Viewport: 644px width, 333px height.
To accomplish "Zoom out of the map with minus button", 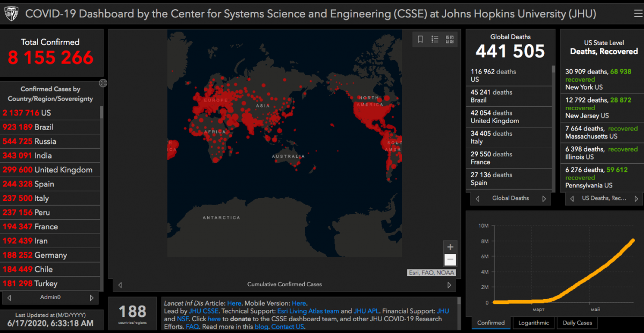I will coord(450,260).
